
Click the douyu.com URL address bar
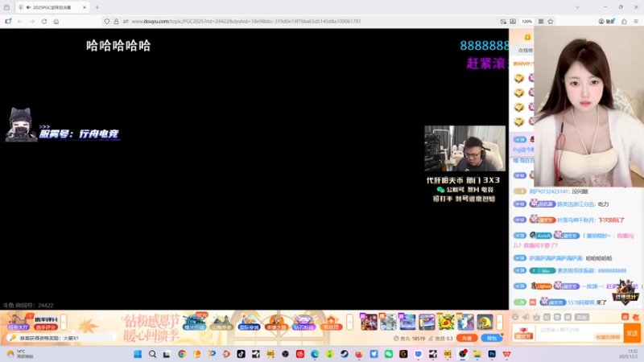coord(246,22)
